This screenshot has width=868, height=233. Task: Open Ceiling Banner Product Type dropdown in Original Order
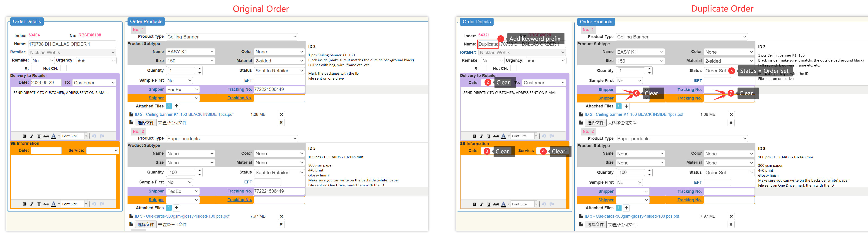[x=232, y=37]
